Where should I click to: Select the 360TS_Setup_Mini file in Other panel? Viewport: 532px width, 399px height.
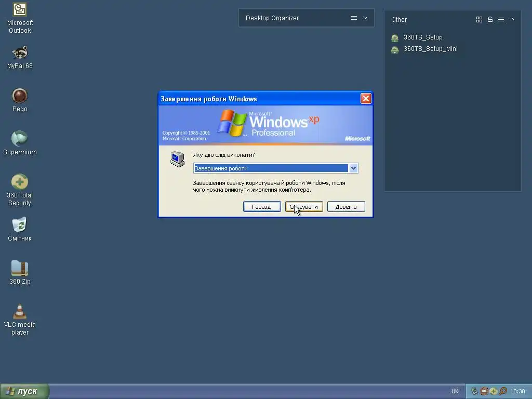[x=424, y=49]
